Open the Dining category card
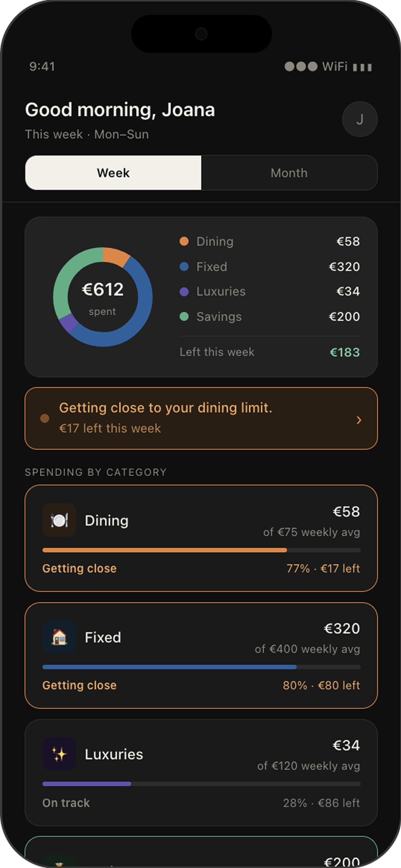Viewport: 401px width, 868px height. (201, 538)
